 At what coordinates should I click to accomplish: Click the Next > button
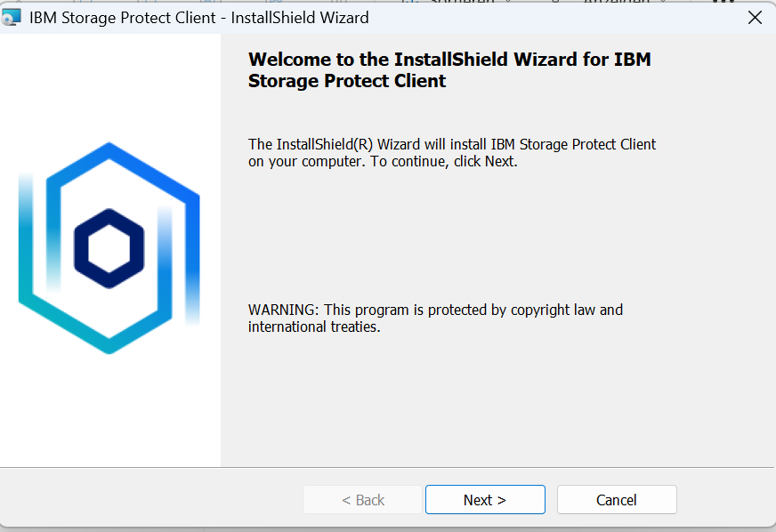[x=485, y=500]
